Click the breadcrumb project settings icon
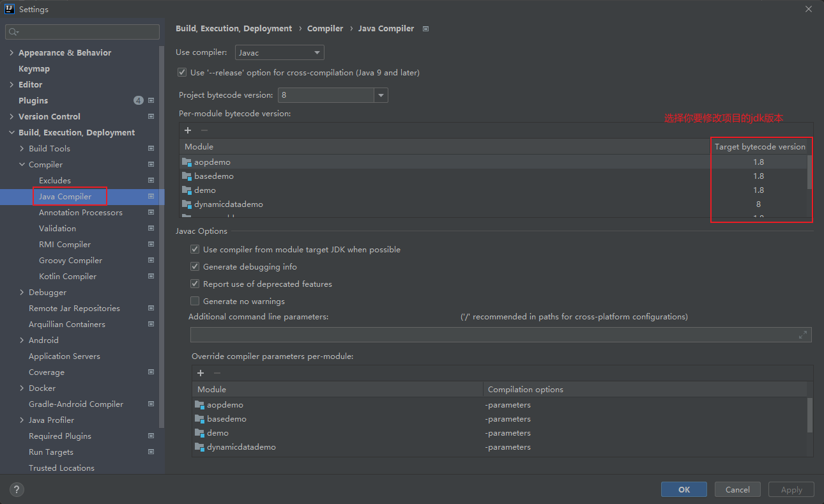The height and width of the screenshot is (504, 824). click(426, 29)
